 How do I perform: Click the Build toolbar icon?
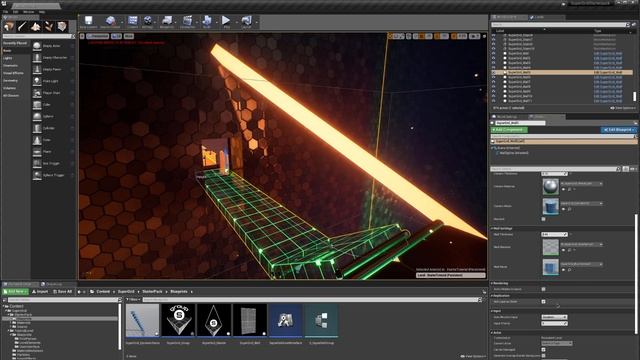[207, 20]
